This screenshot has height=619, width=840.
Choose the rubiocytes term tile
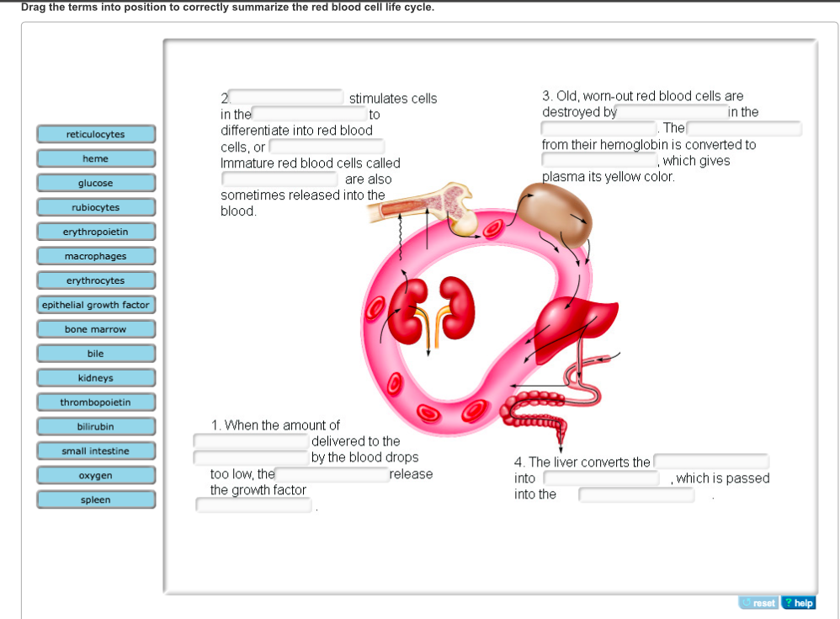[96, 207]
